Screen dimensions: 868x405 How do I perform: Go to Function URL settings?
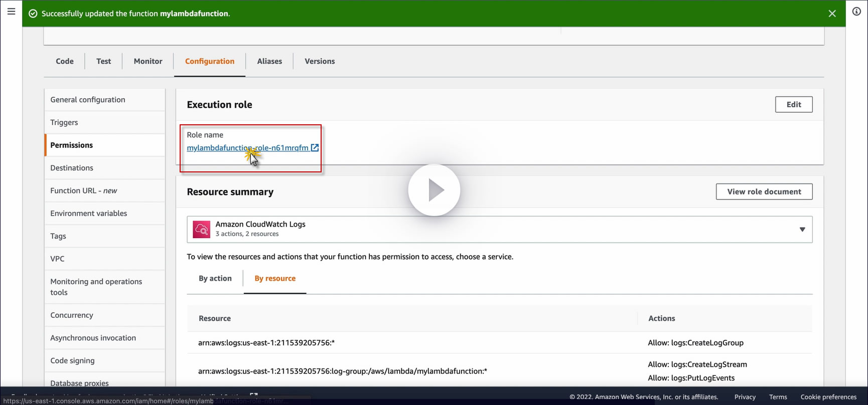105,190
